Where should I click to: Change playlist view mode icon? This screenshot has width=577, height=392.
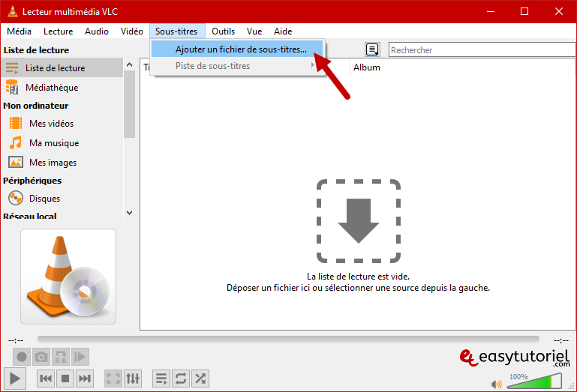coord(372,49)
